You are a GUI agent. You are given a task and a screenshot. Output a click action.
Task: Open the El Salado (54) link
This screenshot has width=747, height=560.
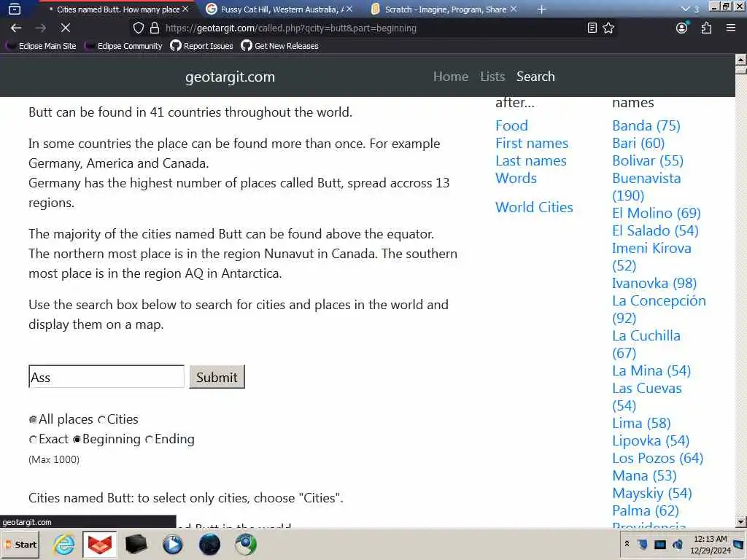tap(656, 230)
